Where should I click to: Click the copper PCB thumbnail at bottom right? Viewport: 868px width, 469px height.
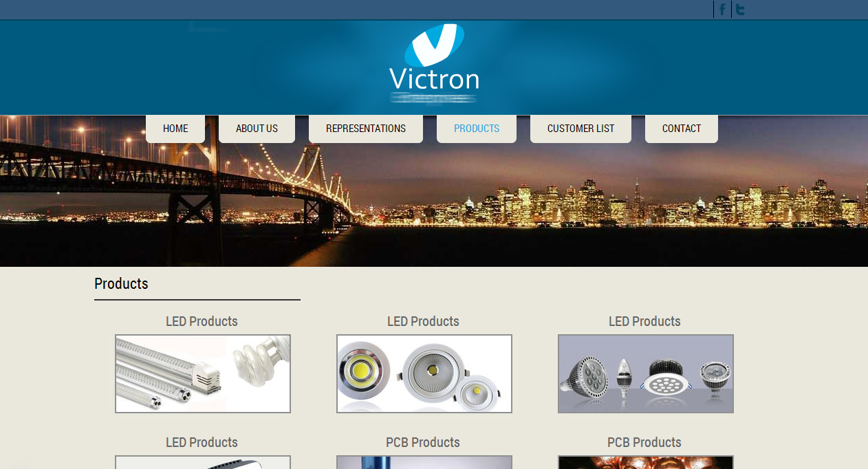[646, 462]
